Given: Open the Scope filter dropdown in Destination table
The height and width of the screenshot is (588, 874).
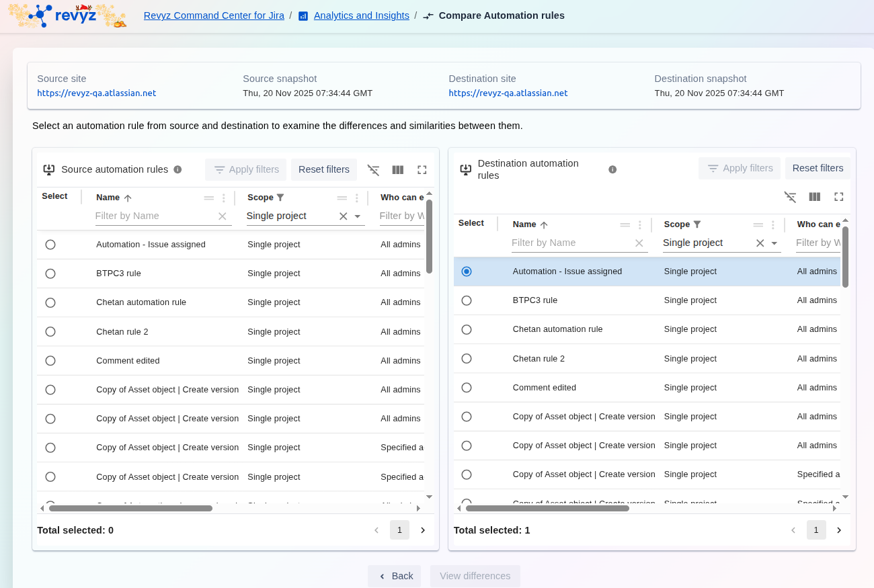Looking at the screenshot, I should (x=774, y=243).
